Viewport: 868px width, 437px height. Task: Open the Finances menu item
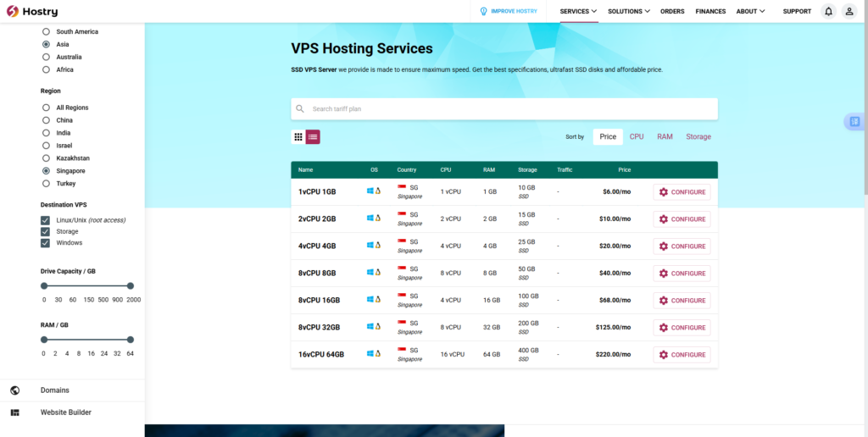coord(710,11)
